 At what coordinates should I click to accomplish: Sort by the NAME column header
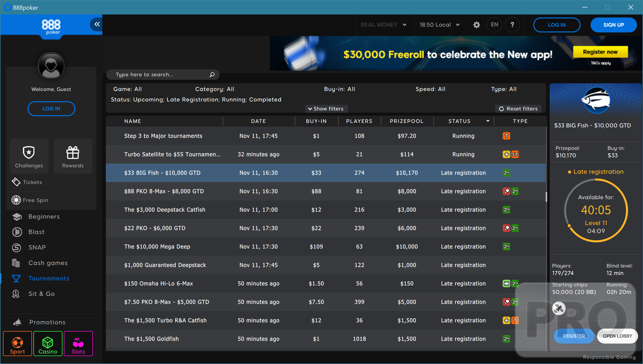[133, 121]
